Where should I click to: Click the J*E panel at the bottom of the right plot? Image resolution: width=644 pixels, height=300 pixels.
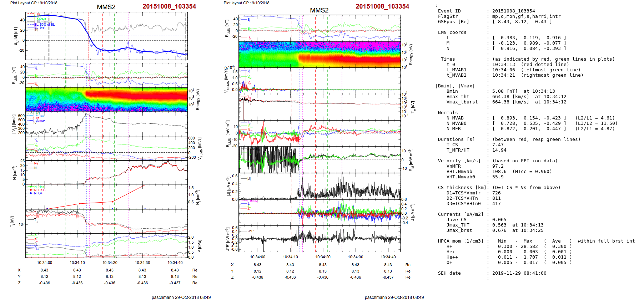320,239
